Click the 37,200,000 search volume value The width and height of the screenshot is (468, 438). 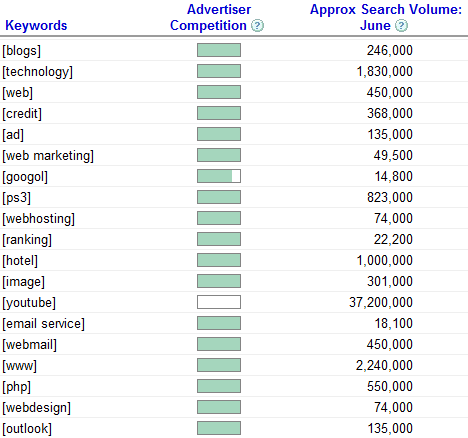click(x=381, y=302)
